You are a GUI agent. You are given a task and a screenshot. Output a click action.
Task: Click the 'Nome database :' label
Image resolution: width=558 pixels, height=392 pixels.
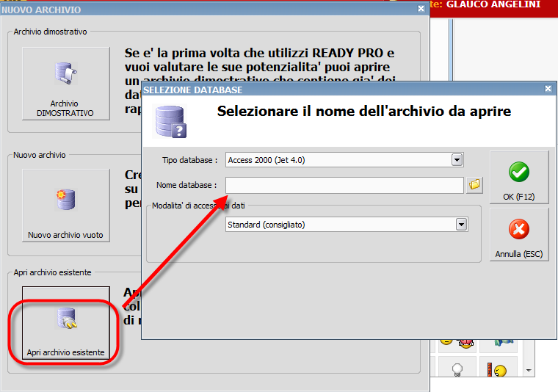click(186, 185)
